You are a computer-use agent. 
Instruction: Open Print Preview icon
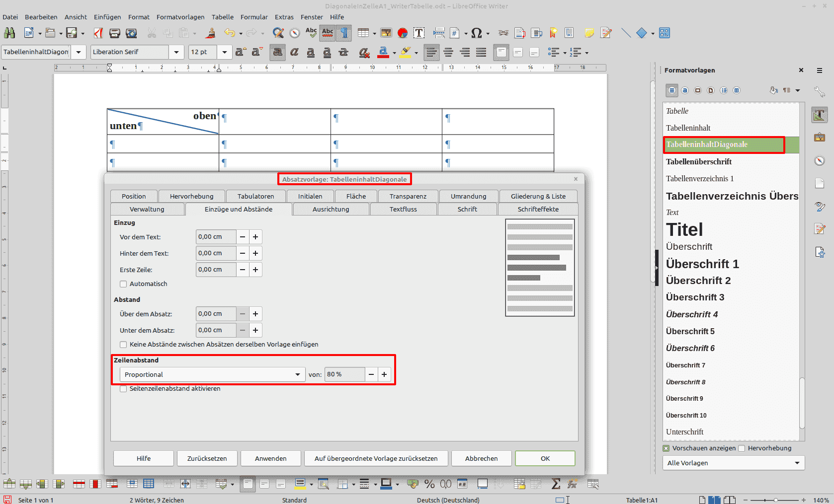[131, 33]
